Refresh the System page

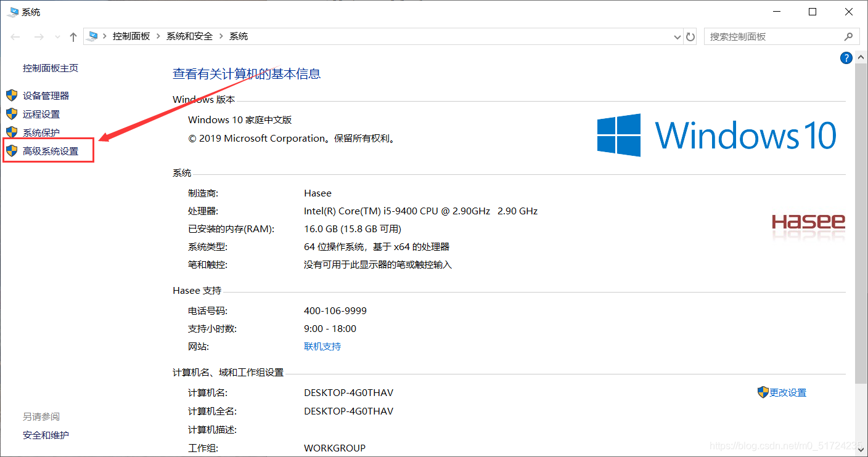[x=691, y=37]
